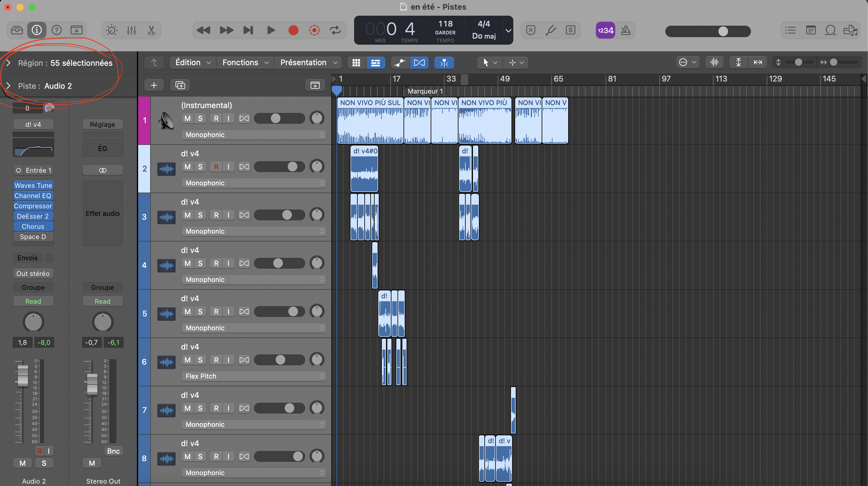Open Quick Help question mark icon

click(57, 30)
